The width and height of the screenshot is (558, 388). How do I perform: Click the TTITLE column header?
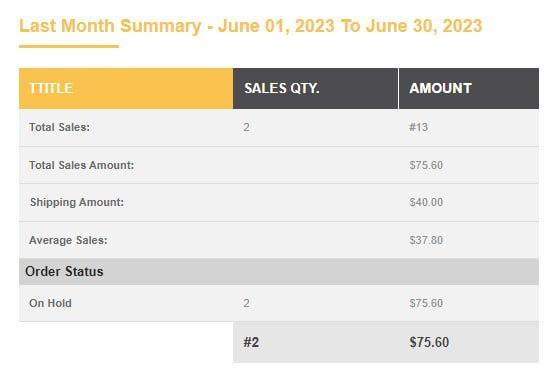(126, 88)
